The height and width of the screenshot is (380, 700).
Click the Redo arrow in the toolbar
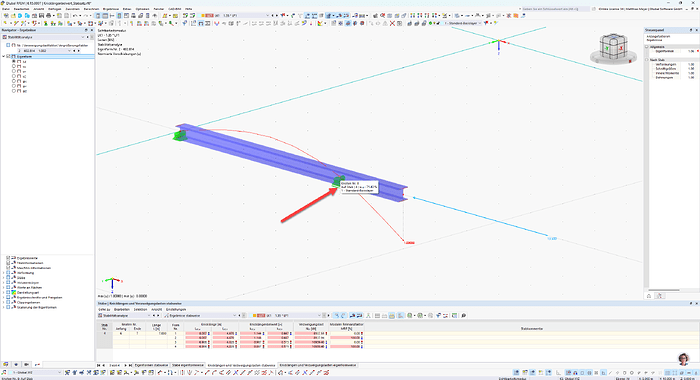pyautogui.click(x=85, y=16)
